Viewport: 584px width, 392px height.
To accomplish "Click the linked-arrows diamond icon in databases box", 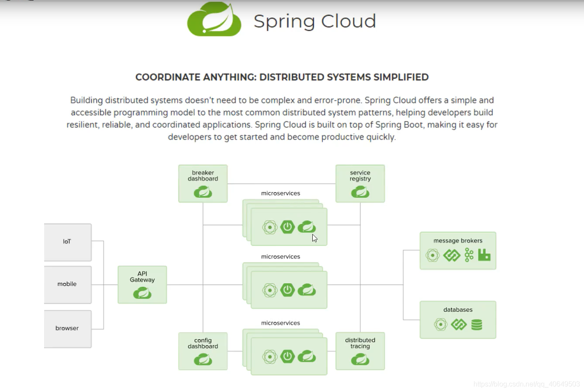I will coord(459,324).
